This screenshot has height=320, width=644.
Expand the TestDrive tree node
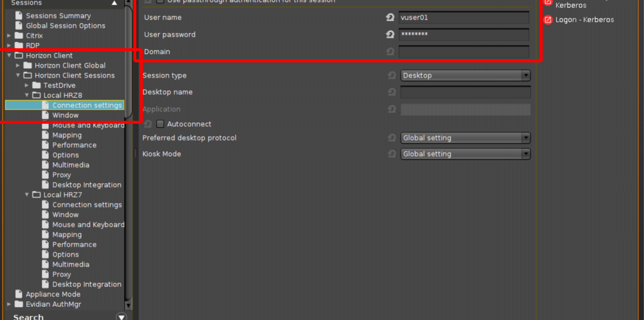tap(27, 85)
